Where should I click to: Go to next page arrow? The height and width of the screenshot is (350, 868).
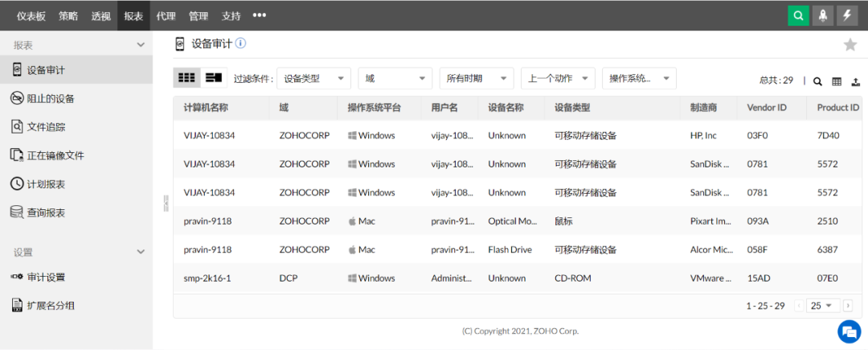pyautogui.click(x=848, y=306)
